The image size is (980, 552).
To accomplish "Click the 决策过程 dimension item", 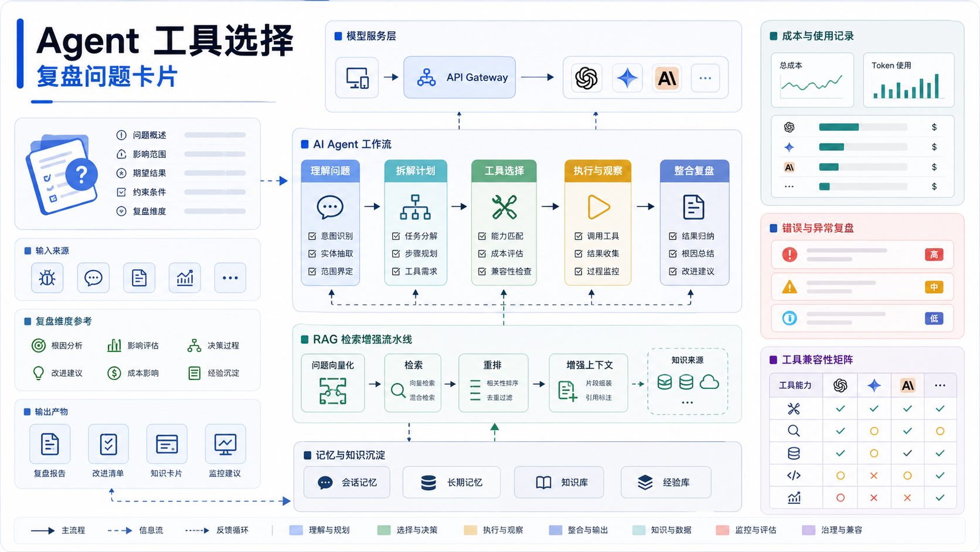I will (x=213, y=346).
